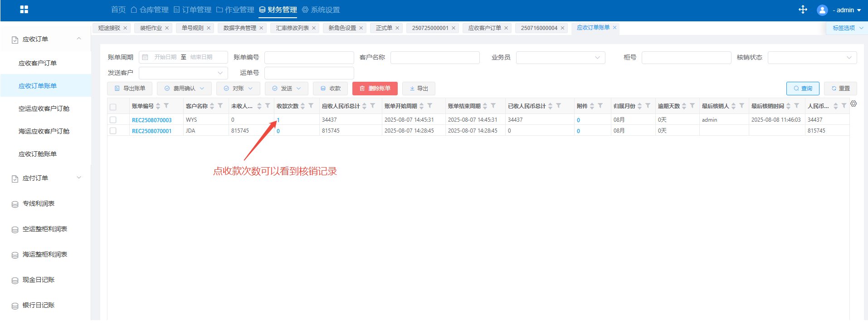The height and width of the screenshot is (331, 868).
Task: Open the 仓库管理 top menu
Action: (x=150, y=10)
